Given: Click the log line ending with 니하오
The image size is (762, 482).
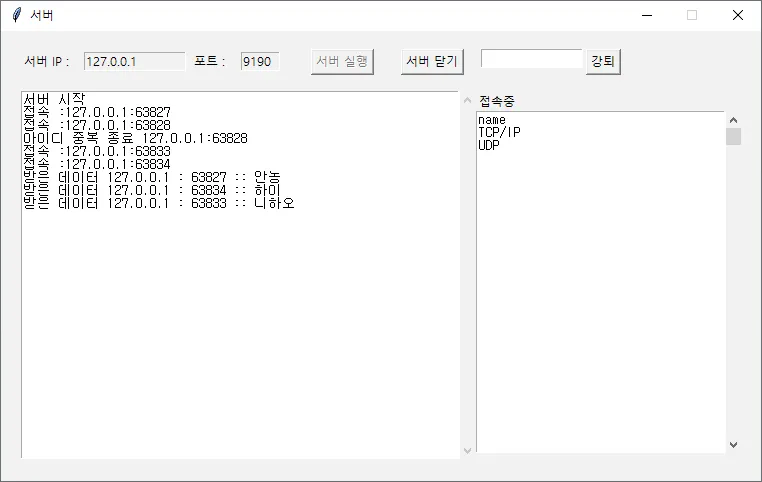Looking at the screenshot, I should (x=158, y=203).
